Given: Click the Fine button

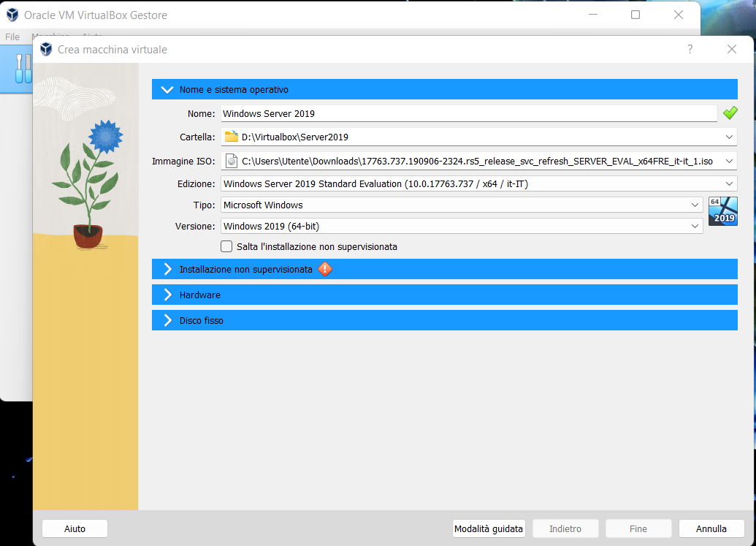Looking at the screenshot, I should pos(638,528).
